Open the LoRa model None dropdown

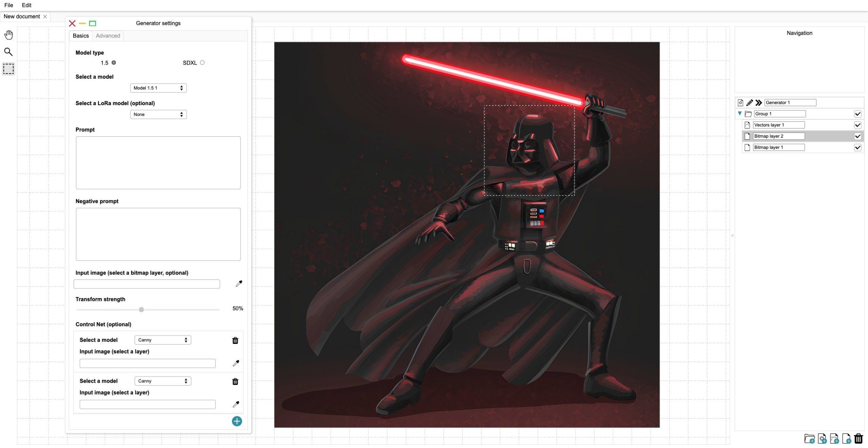tap(158, 115)
